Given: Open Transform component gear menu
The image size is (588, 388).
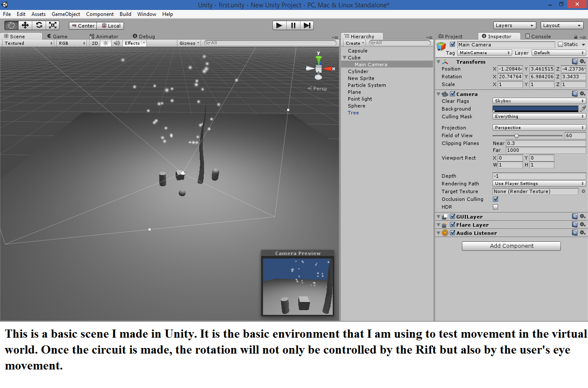Looking at the screenshot, I should (x=582, y=62).
